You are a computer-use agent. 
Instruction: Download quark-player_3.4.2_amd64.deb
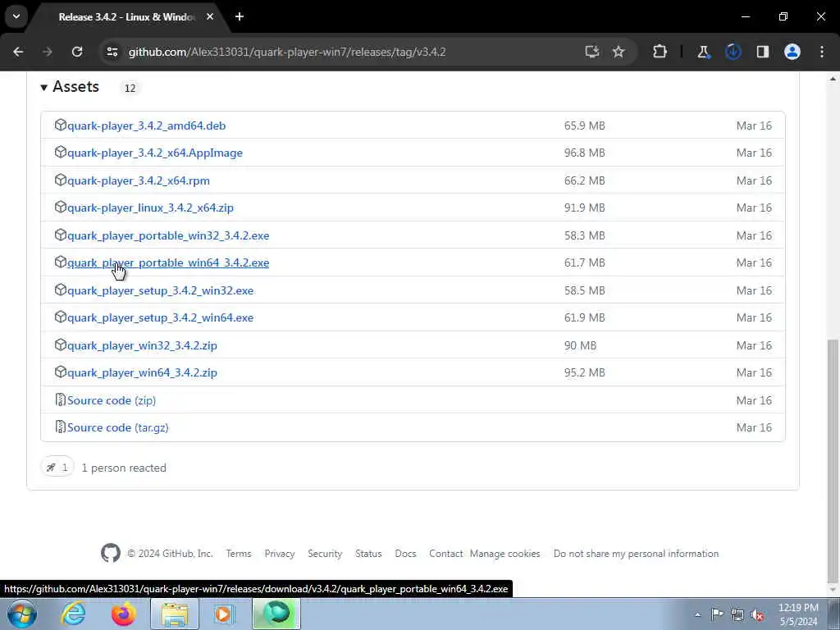[x=146, y=126]
